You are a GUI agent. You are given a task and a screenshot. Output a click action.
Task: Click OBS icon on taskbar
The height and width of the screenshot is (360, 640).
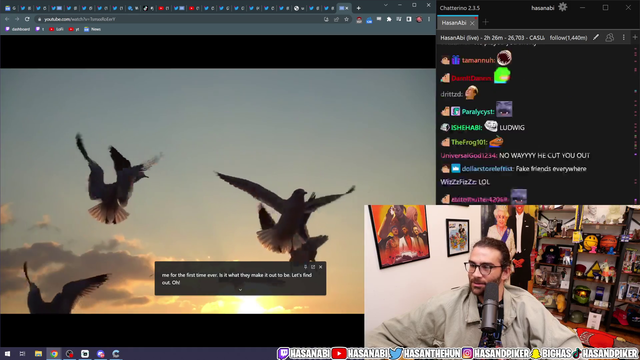(69, 353)
